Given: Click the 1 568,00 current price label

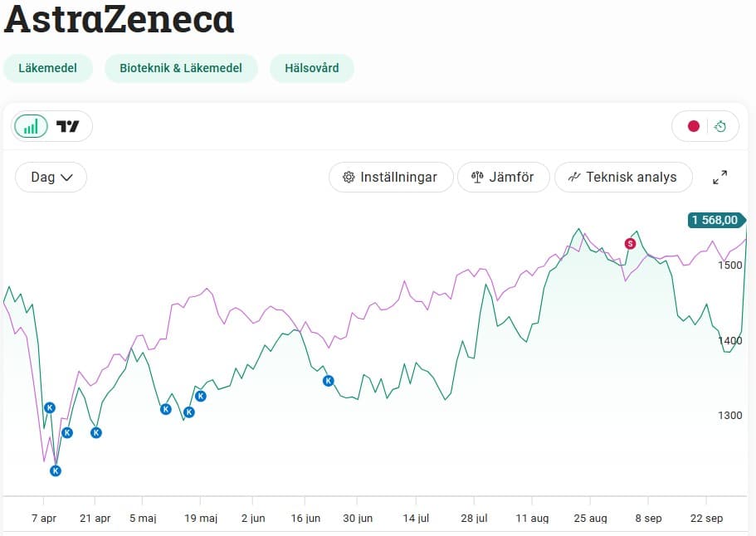Looking at the screenshot, I should 714,220.
